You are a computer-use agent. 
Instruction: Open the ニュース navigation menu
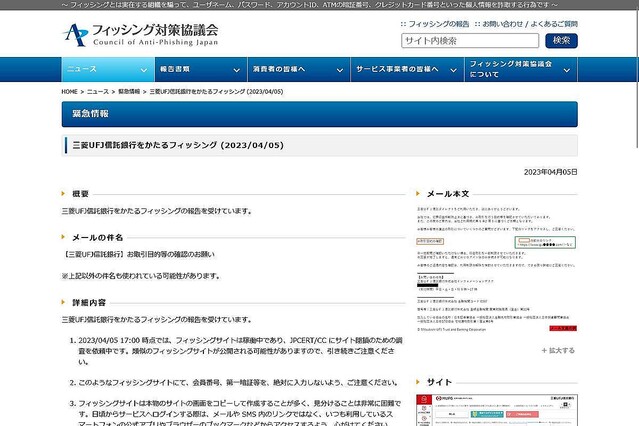(x=108, y=69)
